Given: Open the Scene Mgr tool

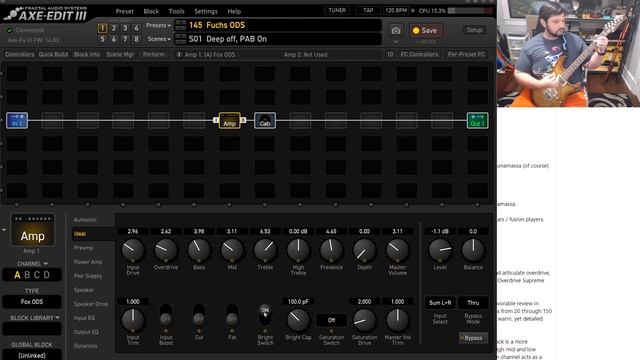Looking at the screenshot, I should coord(120,54).
